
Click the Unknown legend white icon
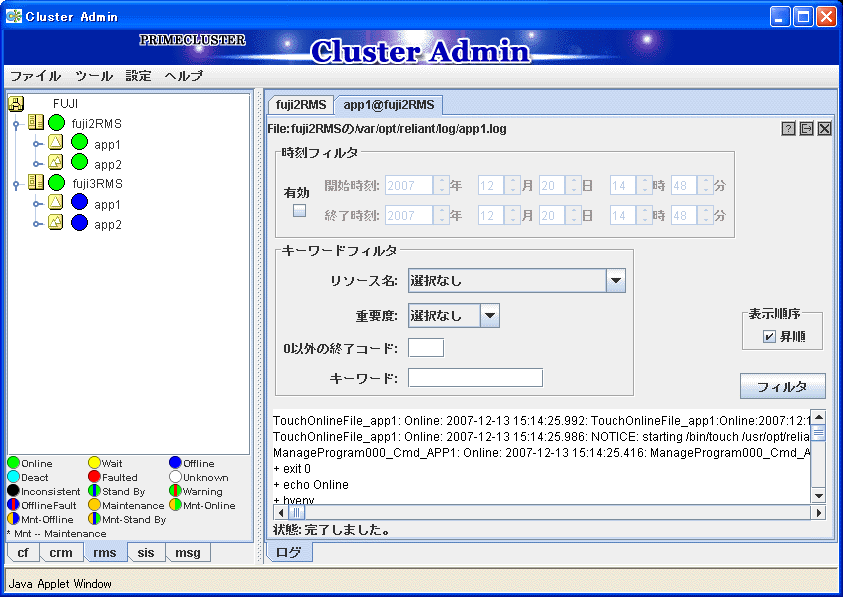pyautogui.click(x=175, y=477)
